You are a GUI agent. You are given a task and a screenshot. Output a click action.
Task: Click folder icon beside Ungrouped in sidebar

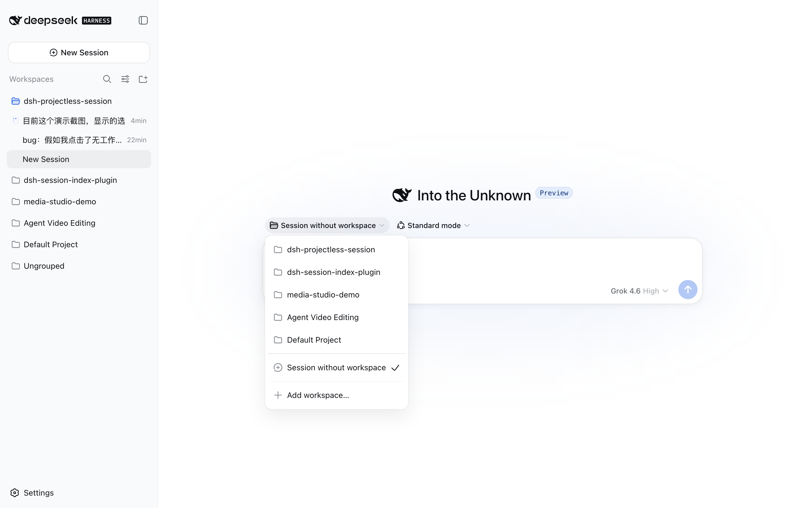[16, 266]
